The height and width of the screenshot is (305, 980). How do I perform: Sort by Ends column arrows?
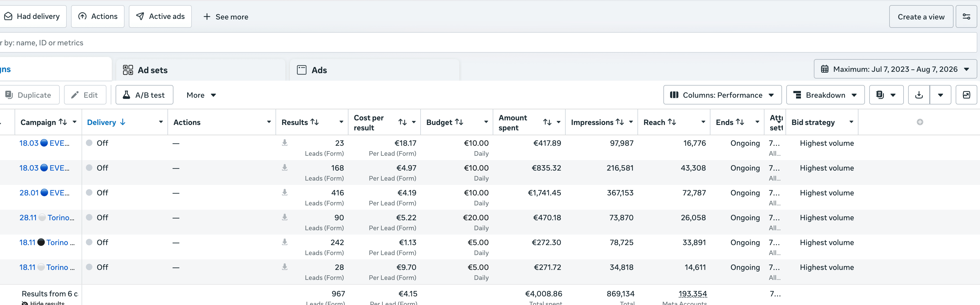coord(740,122)
